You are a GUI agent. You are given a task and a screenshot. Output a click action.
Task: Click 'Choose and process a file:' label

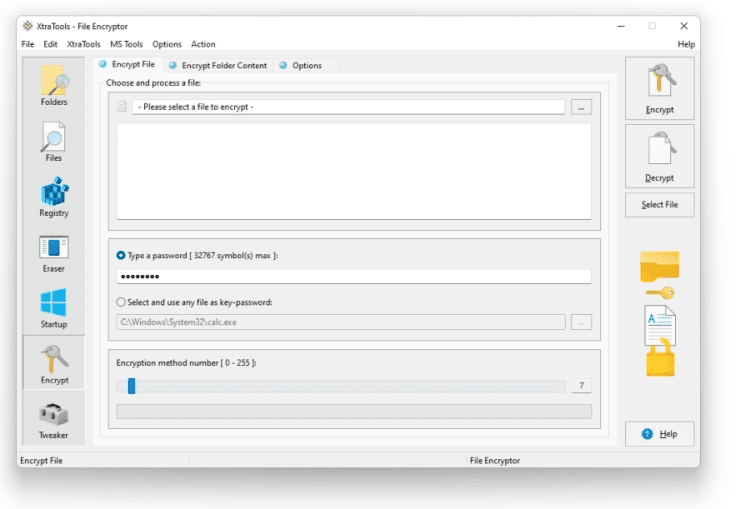click(154, 83)
